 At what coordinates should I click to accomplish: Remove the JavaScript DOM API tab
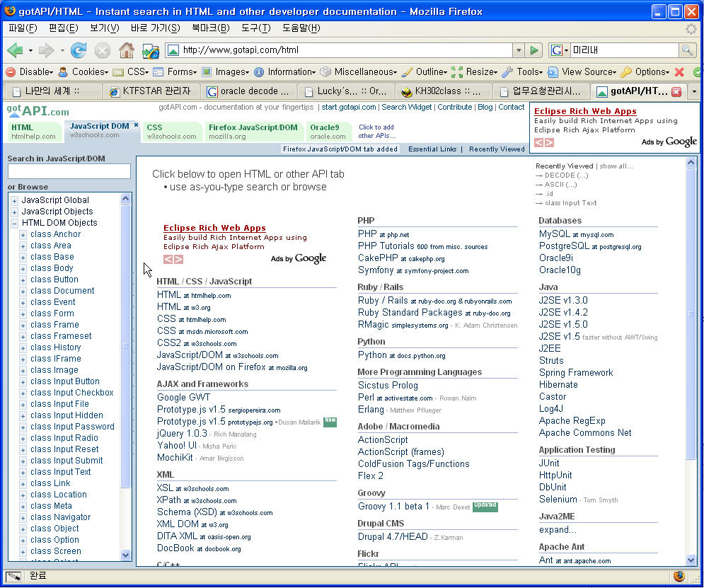136,126
